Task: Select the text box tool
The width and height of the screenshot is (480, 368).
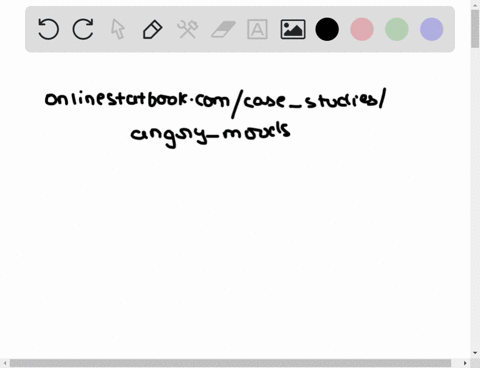Action: point(257,29)
